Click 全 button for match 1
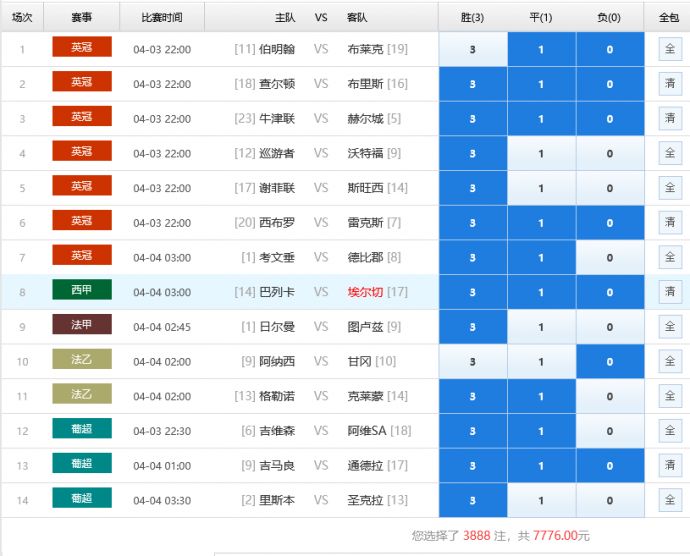The width and height of the screenshot is (690, 556). coord(670,49)
